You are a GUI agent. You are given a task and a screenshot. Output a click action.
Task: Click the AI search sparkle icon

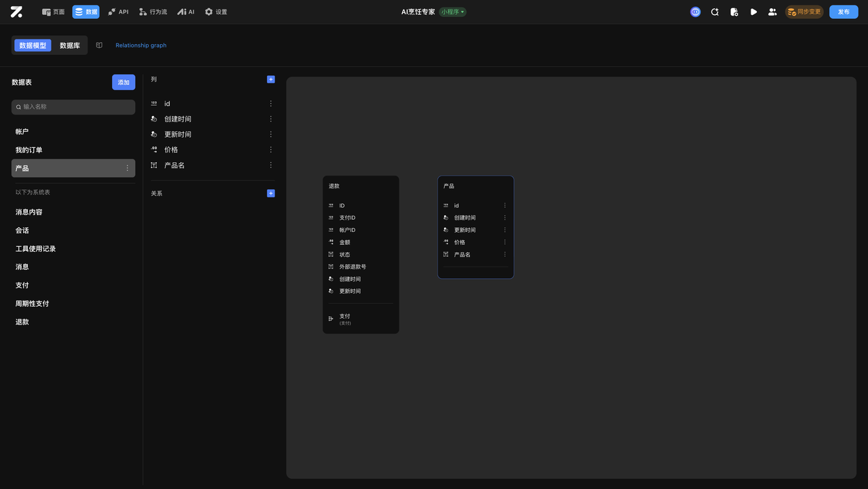tap(715, 12)
